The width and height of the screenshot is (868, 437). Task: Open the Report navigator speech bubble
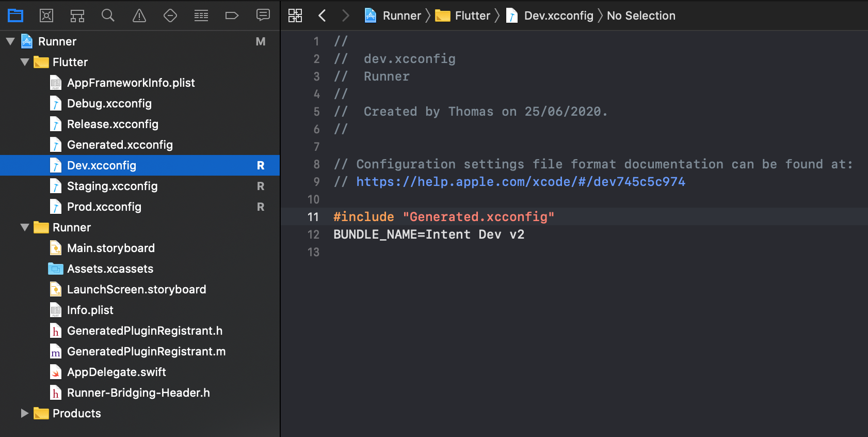(263, 15)
